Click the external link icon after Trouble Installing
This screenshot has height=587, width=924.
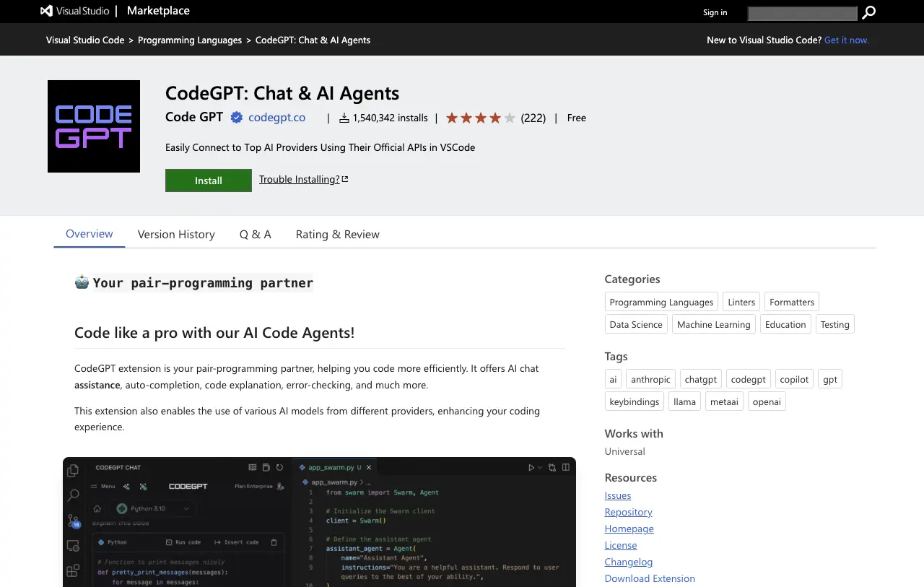[x=344, y=178]
